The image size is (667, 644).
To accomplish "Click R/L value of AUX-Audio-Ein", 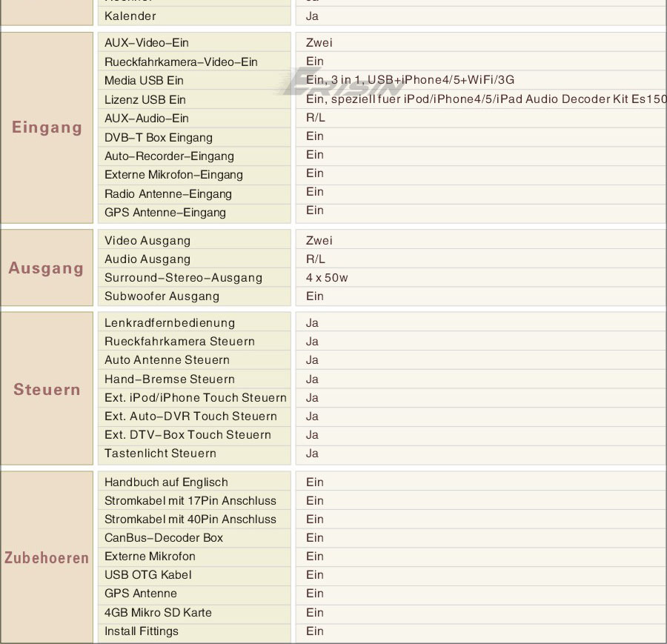I will coord(315,118).
